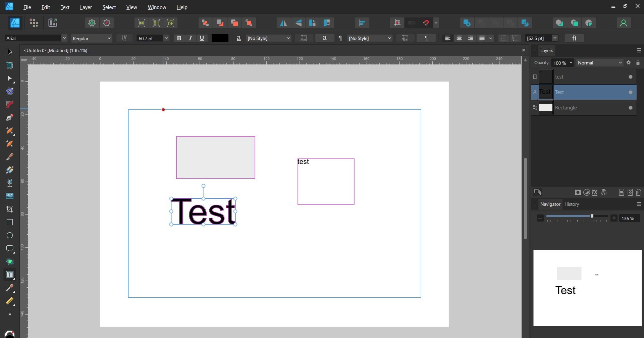Toggle the layer lock icon
This screenshot has width=644, height=338.
tap(638, 63)
